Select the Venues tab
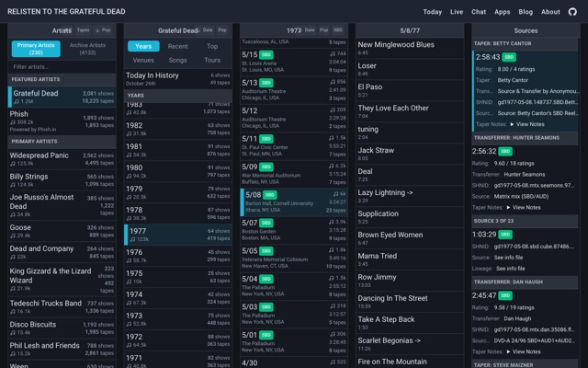588x368 pixels. 143,60
